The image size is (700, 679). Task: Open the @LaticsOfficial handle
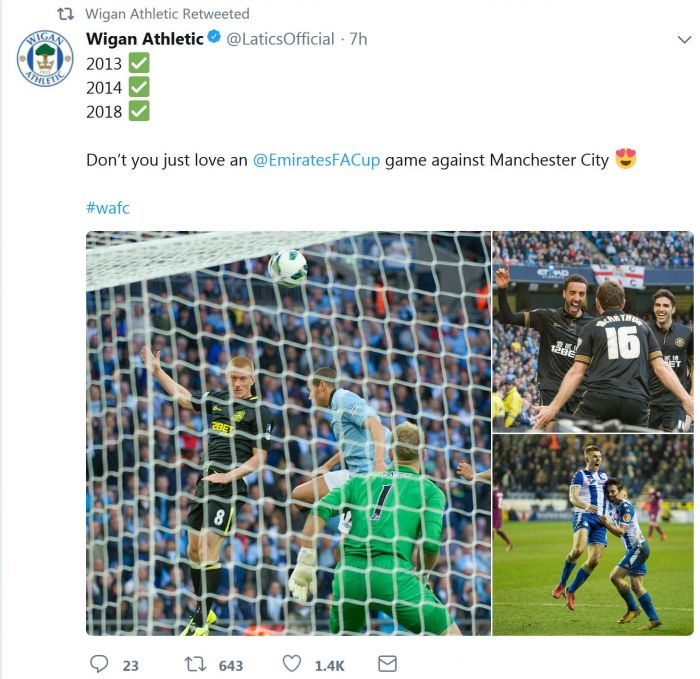[x=280, y=39]
